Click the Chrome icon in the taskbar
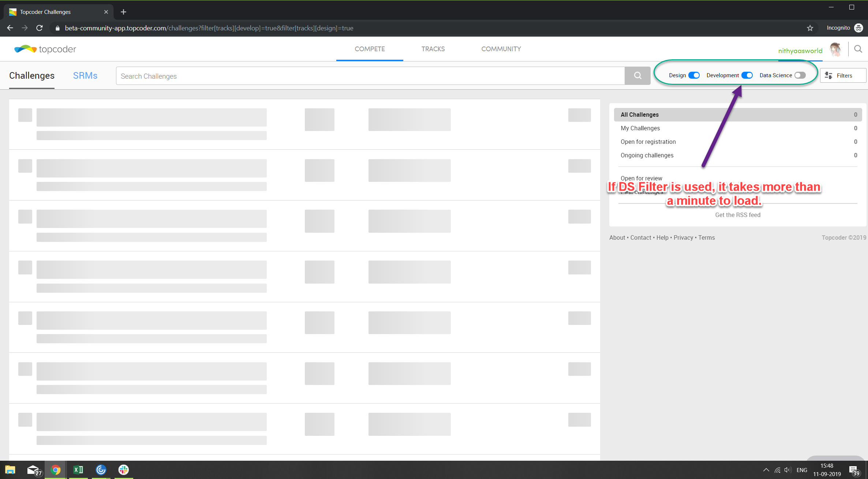 point(56,470)
